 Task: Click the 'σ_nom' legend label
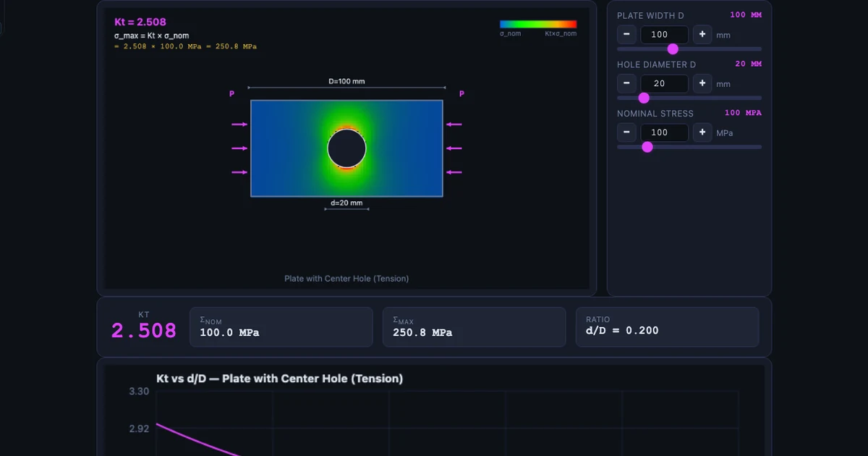(x=510, y=34)
